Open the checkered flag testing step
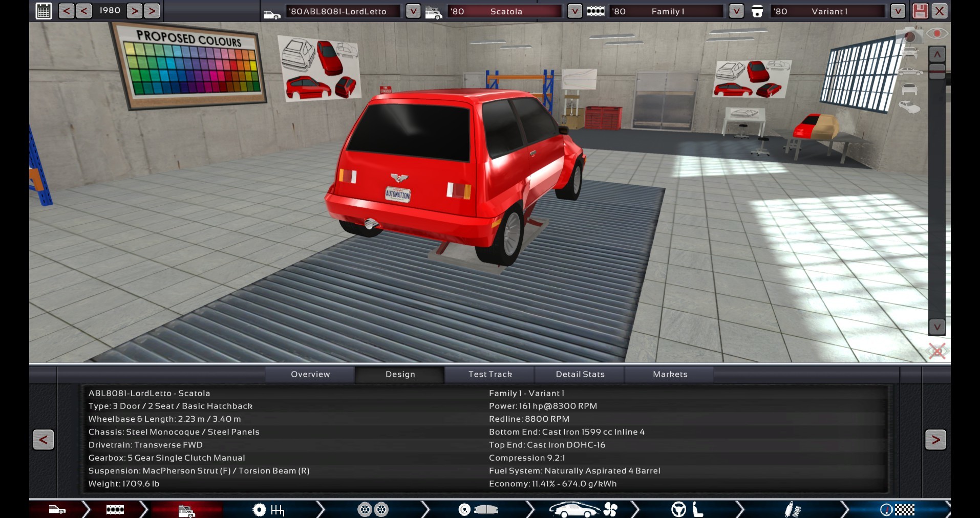The height and width of the screenshot is (518, 980). pyautogui.click(x=897, y=510)
